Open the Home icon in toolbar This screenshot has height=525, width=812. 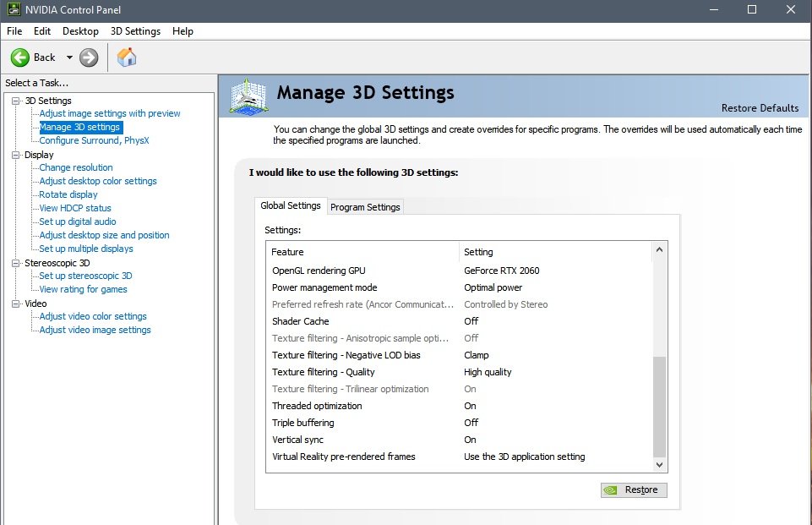click(127, 57)
